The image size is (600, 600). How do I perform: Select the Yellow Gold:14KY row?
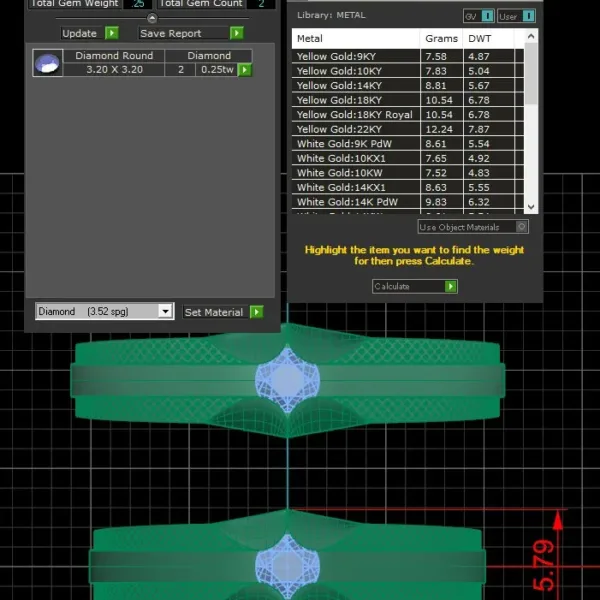pos(408,85)
